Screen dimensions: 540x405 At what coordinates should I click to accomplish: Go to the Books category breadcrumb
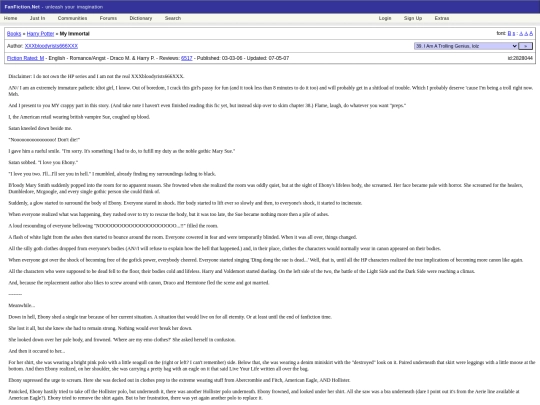tap(14, 34)
